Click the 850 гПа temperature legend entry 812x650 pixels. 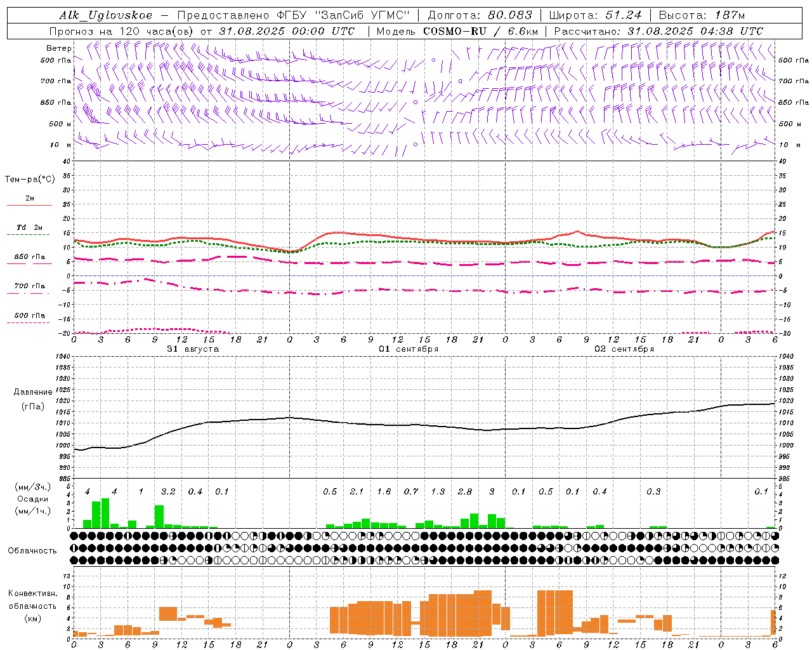(x=30, y=257)
